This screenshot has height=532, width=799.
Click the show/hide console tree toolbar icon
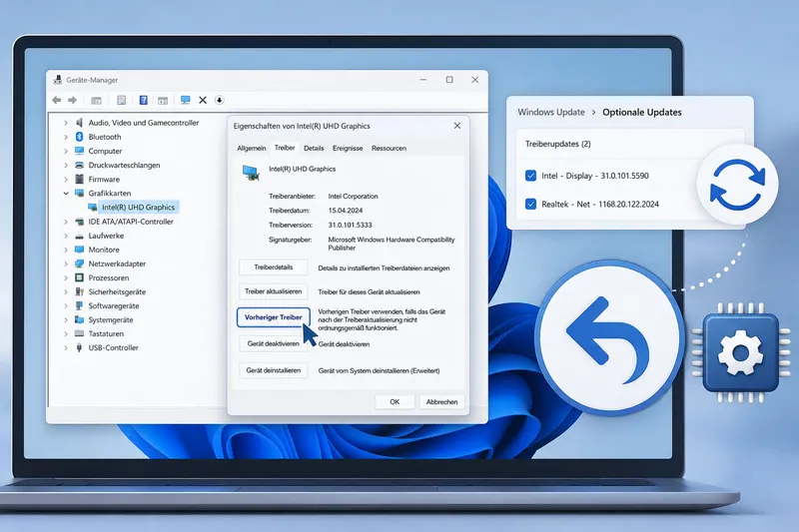pos(96,100)
